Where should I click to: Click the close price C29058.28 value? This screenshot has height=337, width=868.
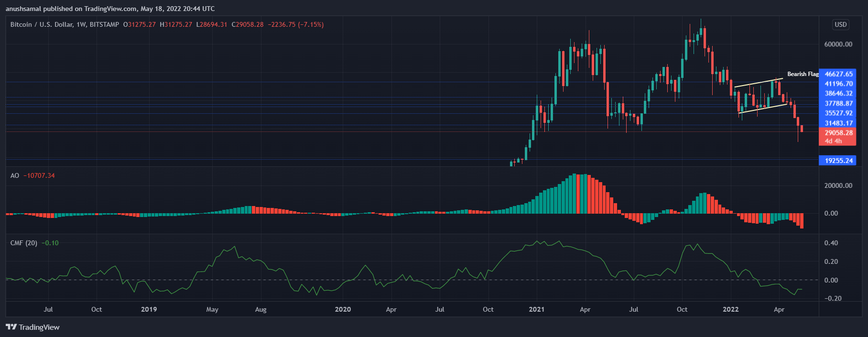pos(248,24)
